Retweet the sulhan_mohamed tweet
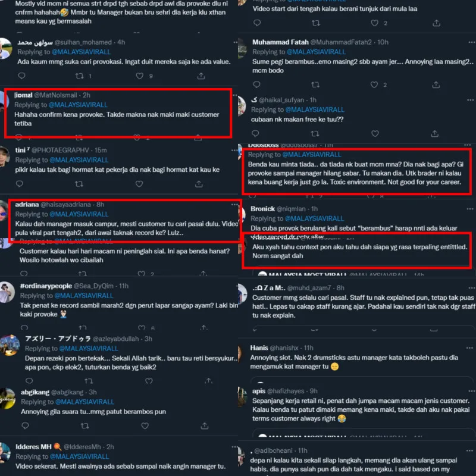Viewport: 476px width, 476px height. click(x=80, y=76)
